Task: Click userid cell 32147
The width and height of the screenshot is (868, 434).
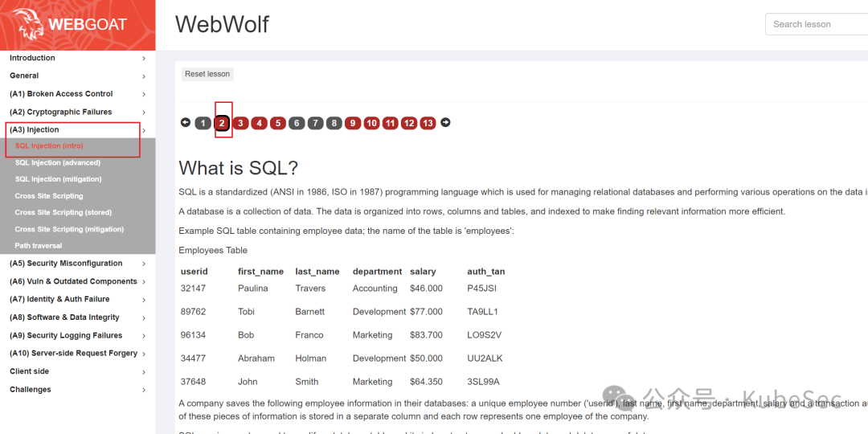Action: pos(193,289)
